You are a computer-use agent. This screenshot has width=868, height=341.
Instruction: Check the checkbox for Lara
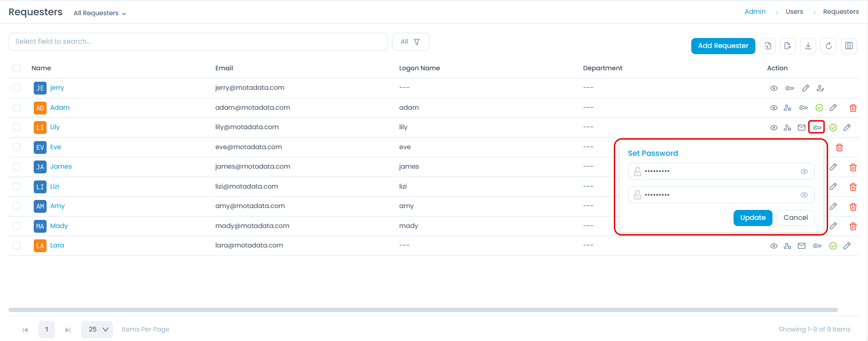(17, 246)
